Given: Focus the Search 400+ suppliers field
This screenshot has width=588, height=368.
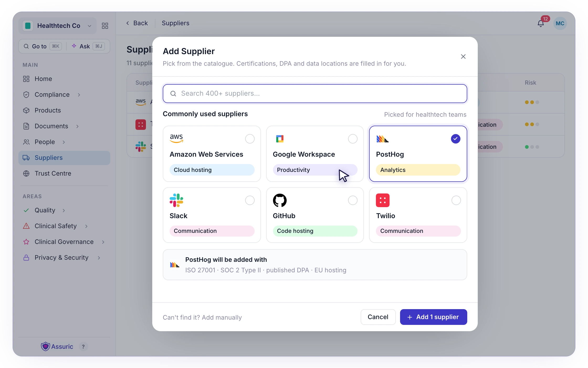Looking at the screenshot, I should pos(315,94).
